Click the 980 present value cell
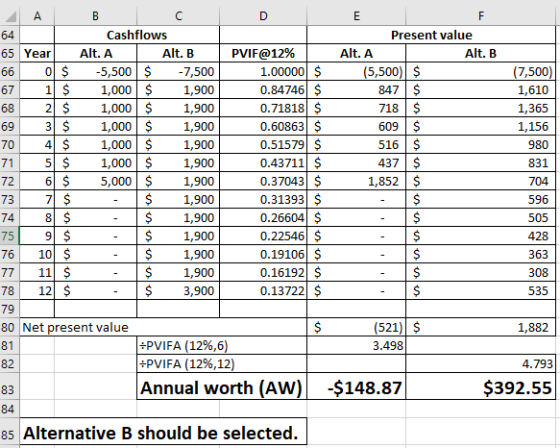560x448 pixels. pyautogui.click(x=481, y=145)
